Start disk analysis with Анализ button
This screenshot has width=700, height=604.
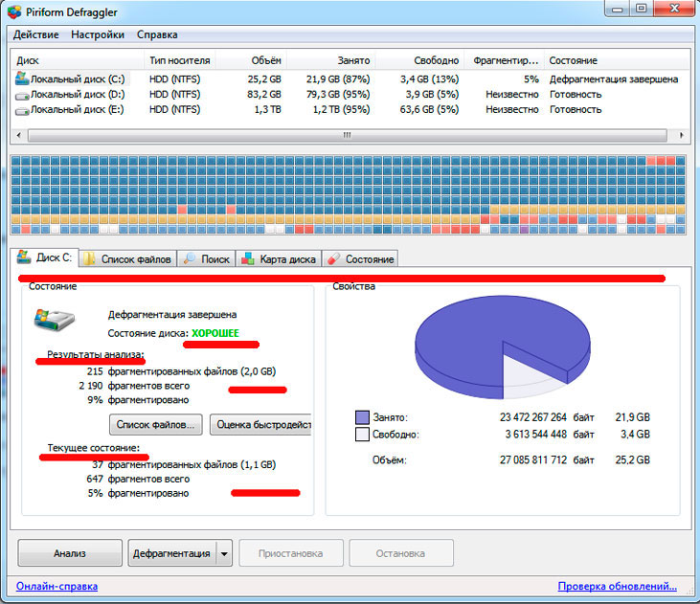(70, 553)
